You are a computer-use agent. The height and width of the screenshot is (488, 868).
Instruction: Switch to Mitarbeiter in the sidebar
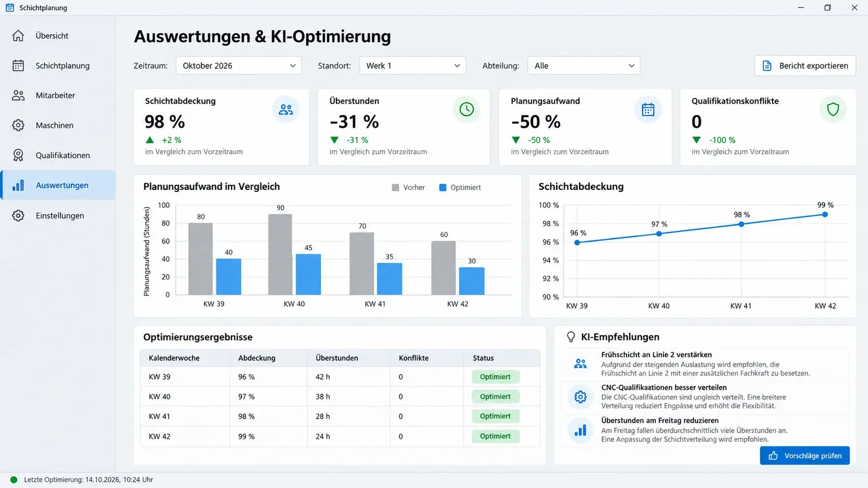(58, 95)
